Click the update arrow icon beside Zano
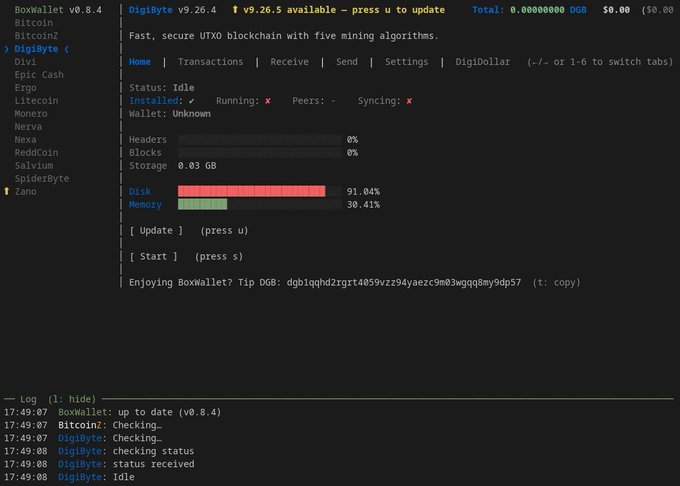Viewport: 680px width, 486px height. tap(7, 191)
